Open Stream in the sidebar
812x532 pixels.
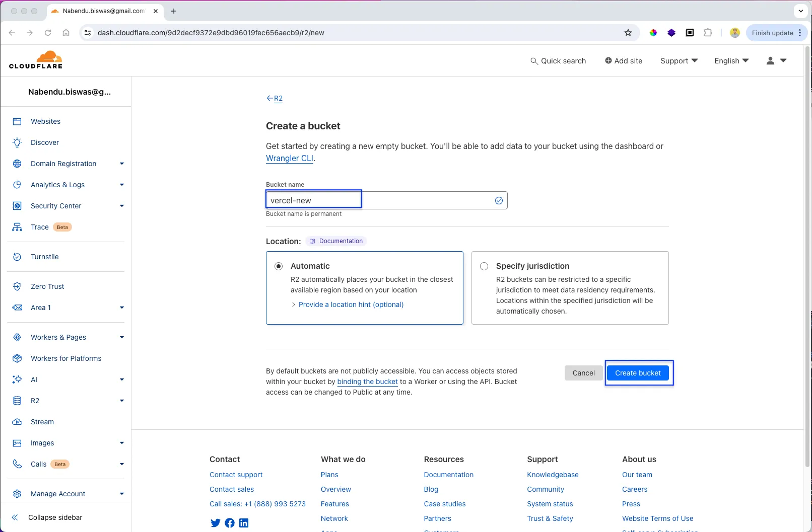pyautogui.click(x=42, y=422)
